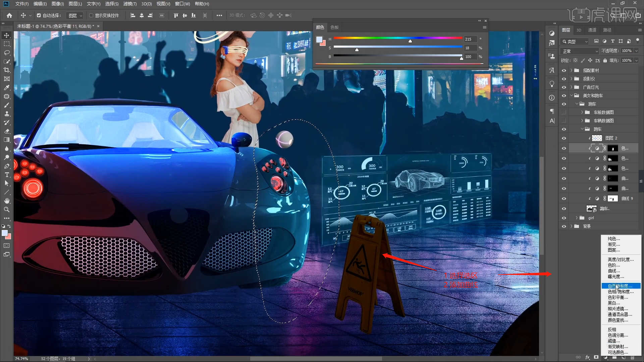
Task: Click the Home icon in options bar
Action: coord(9,15)
